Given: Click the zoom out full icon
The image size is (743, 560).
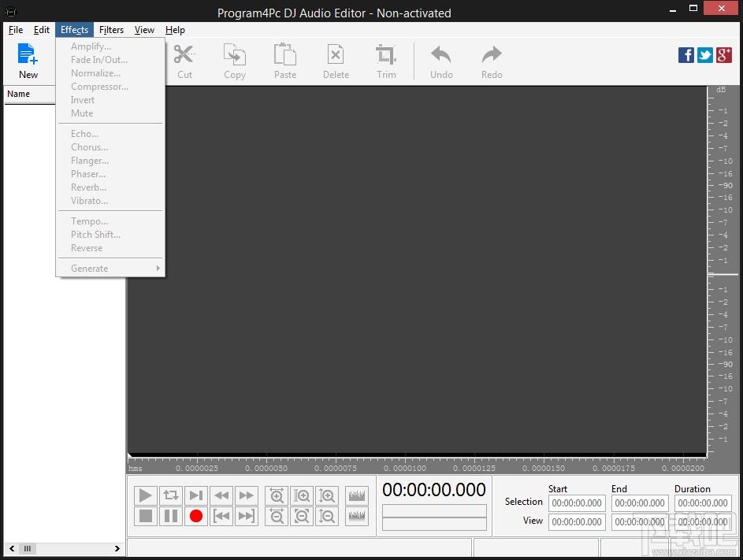Looking at the screenshot, I should pyautogui.click(x=301, y=516).
